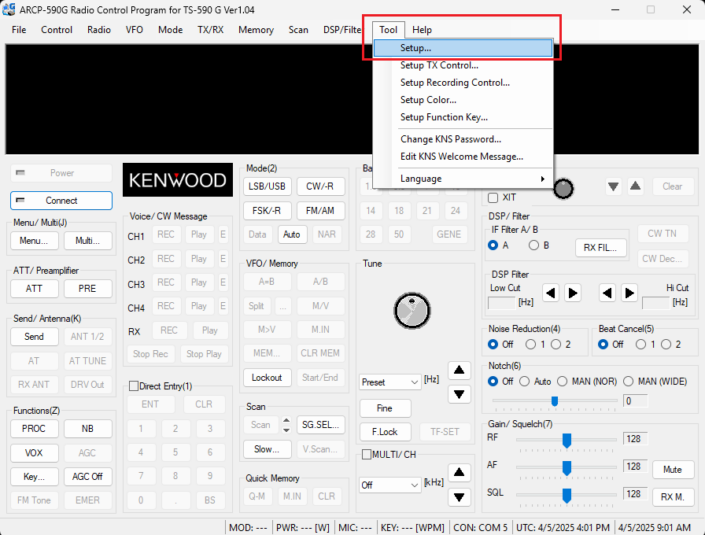705x535 pixels.
Task: Click the Low Cut Hz field
Action: (502, 303)
